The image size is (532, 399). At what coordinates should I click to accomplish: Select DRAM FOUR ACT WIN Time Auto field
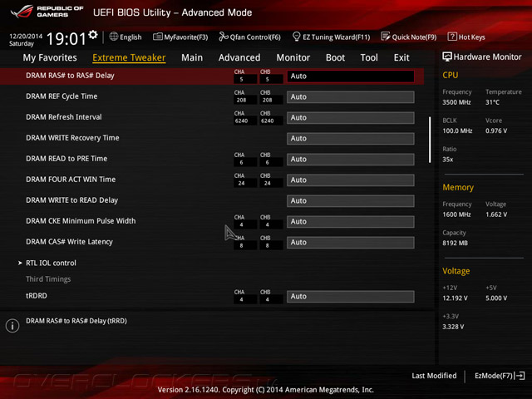[x=351, y=180]
